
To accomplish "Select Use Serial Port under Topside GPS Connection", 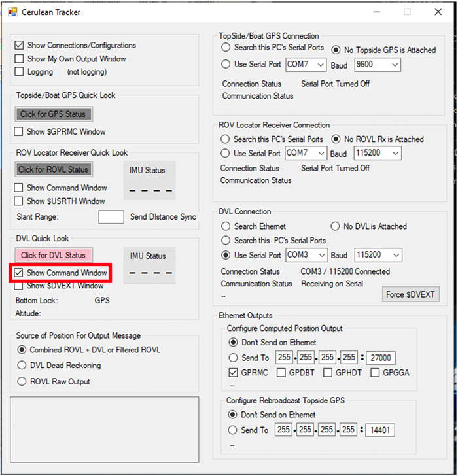I will point(226,64).
